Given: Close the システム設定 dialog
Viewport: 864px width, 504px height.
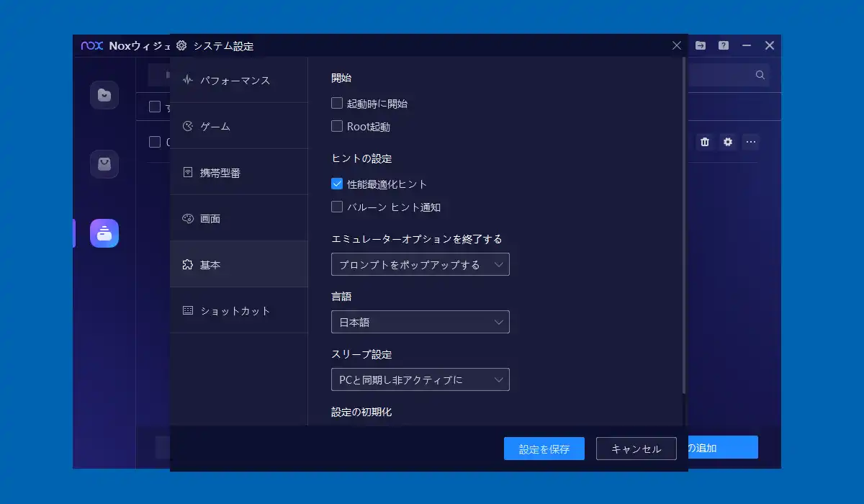Looking at the screenshot, I should tap(677, 45).
